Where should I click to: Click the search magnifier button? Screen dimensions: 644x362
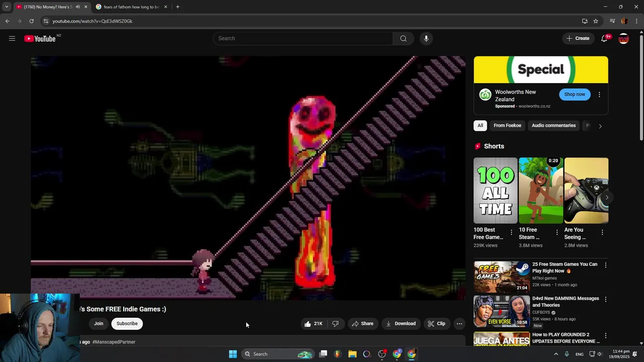[403, 38]
